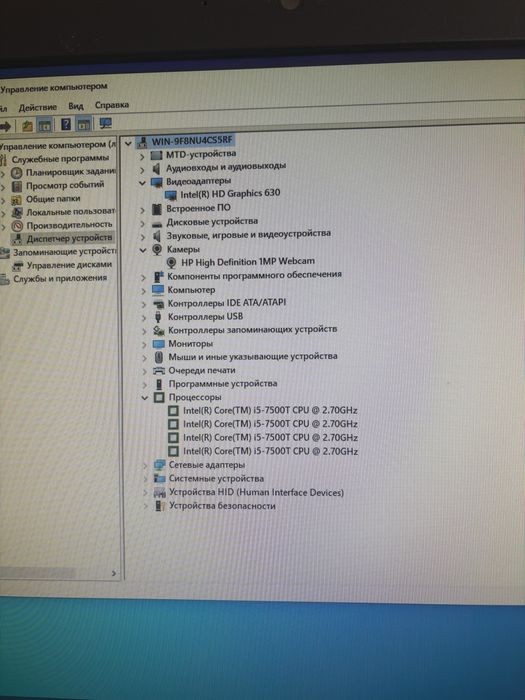
Task: Click the Устройства HID icon
Action: point(160,493)
